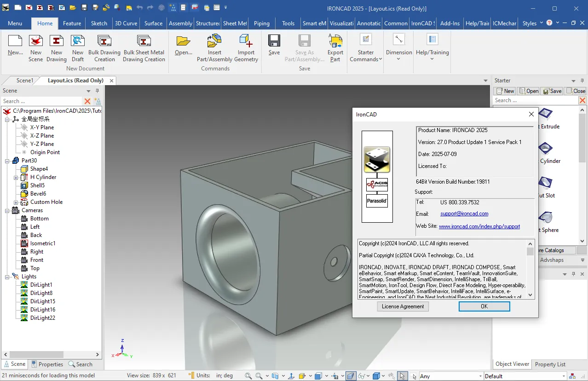Viewport: 588px width, 381px height.
Task: Collapse the Part30 tree node
Action: point(7,161)
